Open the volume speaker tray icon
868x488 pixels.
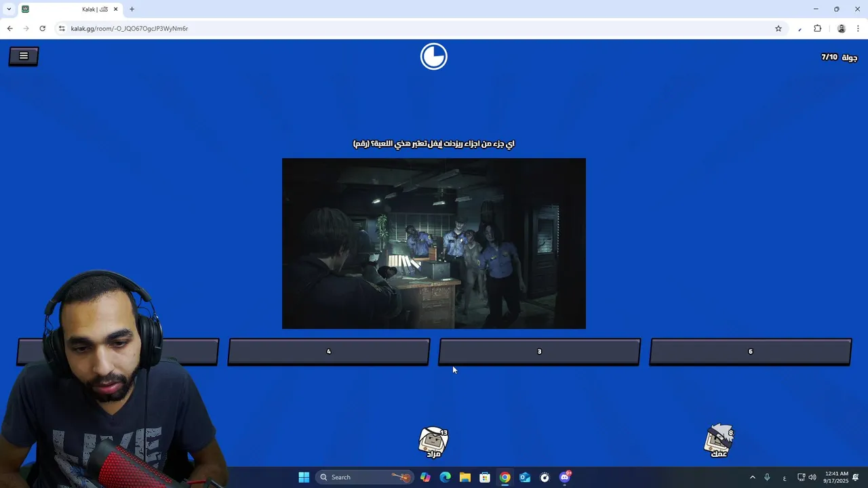coord(812,477)
